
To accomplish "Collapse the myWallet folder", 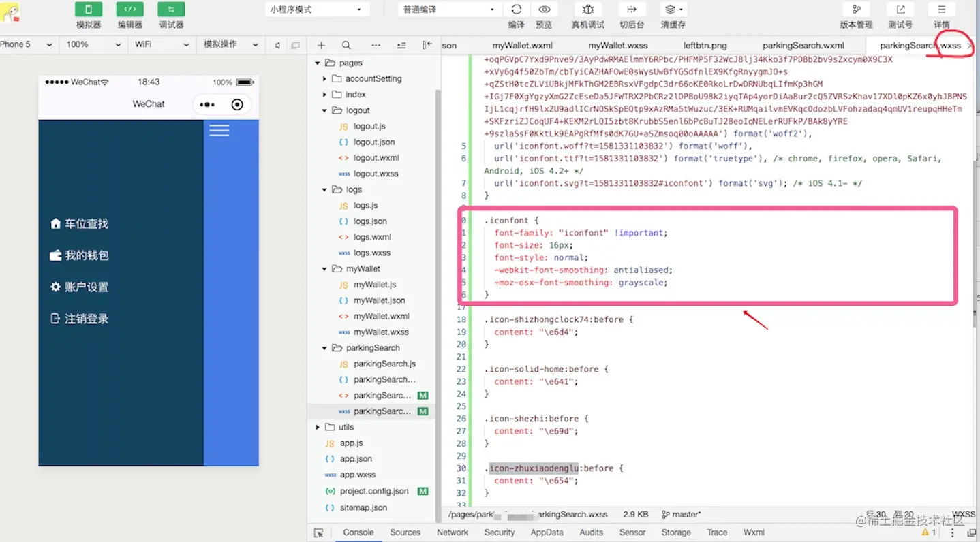I will pos(325,269).
